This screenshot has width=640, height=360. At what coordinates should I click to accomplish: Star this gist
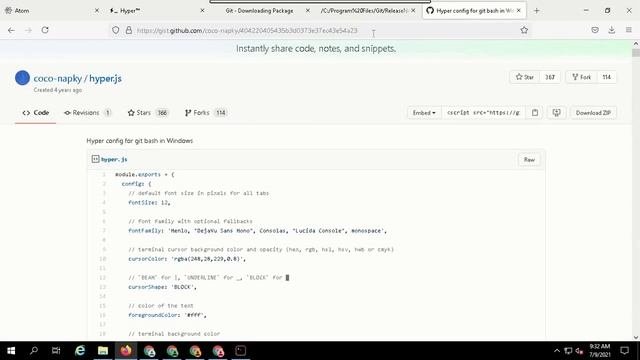(525, 77)
